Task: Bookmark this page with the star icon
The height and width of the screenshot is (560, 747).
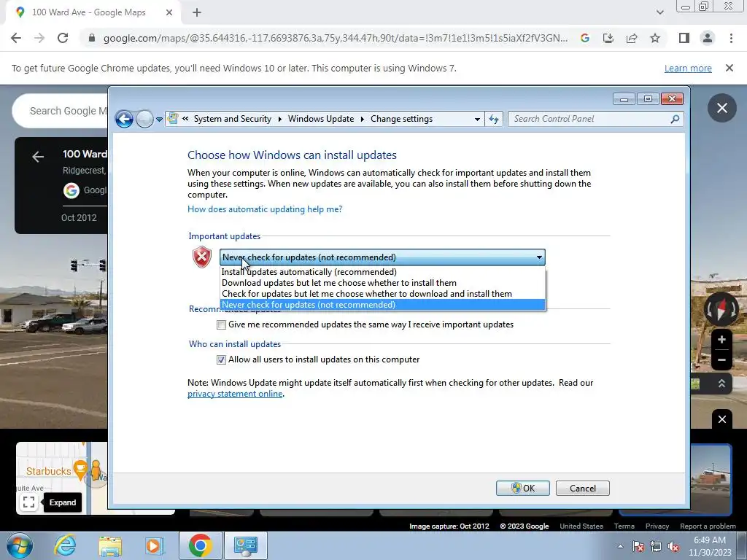Action: [655, 38]
